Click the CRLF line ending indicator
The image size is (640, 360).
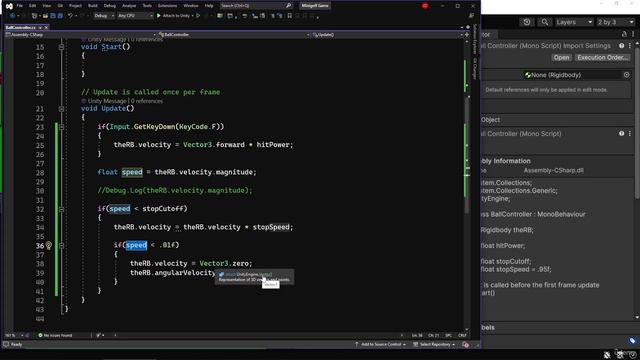(462, 336)
